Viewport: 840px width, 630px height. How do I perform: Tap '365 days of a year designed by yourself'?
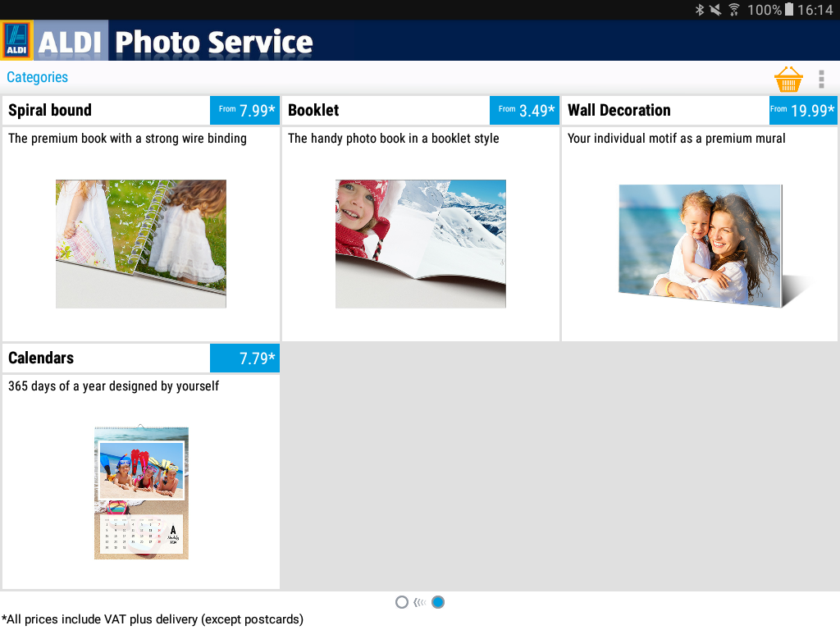[x=113, y=386]
